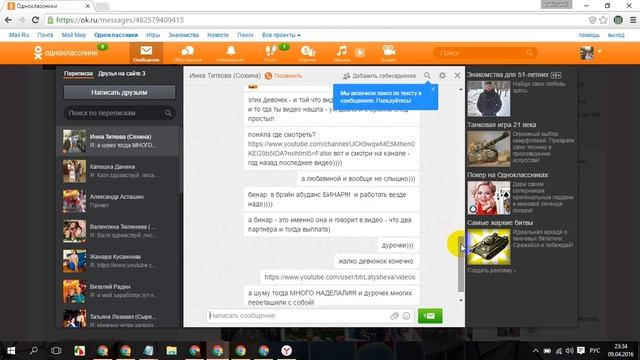Close the messages dialog with the X

[457, 76]
